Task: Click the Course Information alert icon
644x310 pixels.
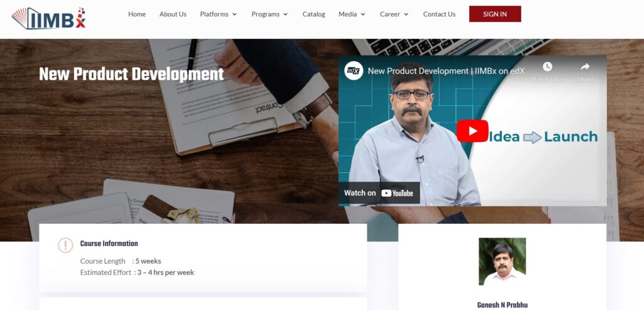Action: click(65, 245)
